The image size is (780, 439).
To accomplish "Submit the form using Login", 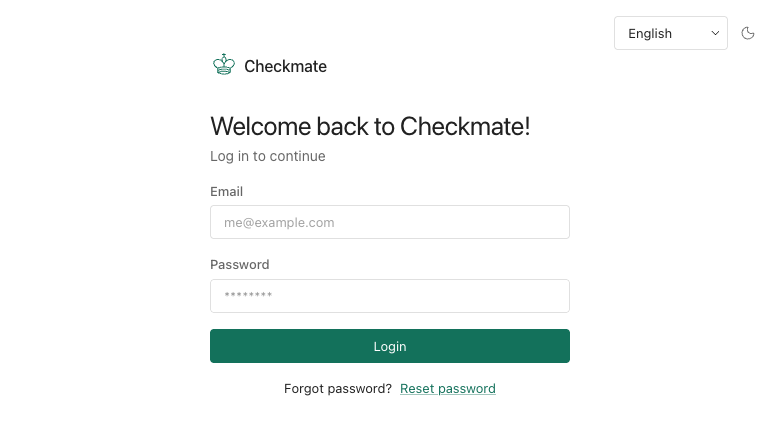I will click(x=390, y=346).
